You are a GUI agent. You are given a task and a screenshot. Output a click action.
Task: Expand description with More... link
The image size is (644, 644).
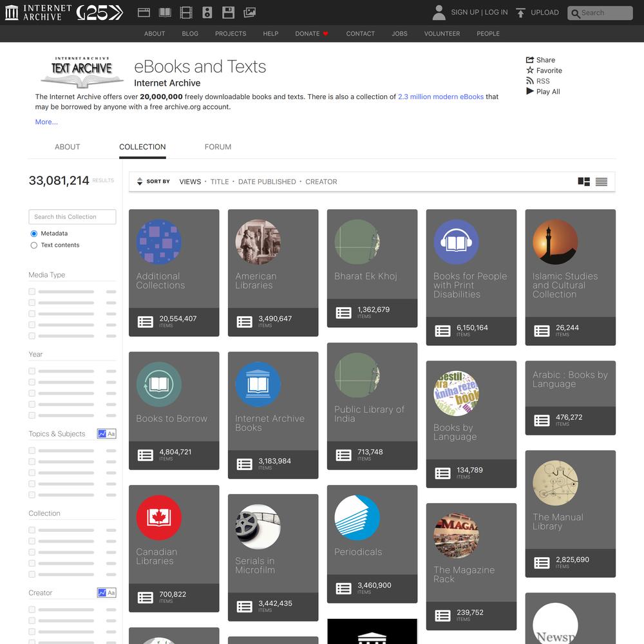(x=46, y=122)
